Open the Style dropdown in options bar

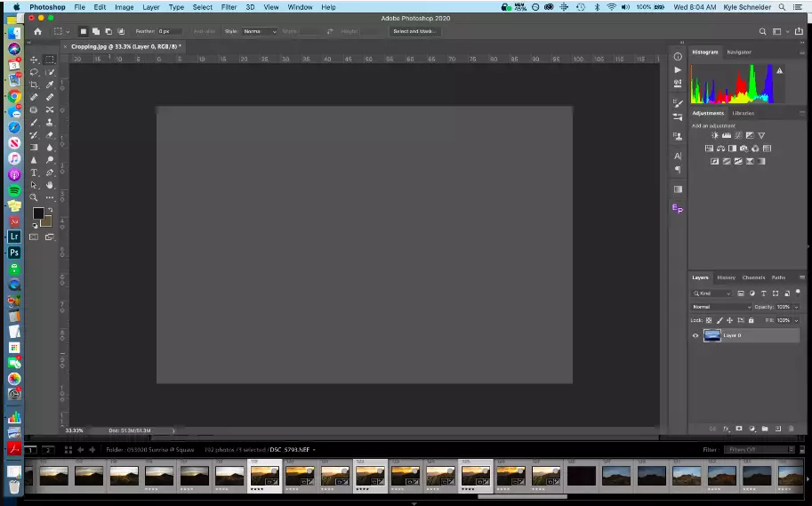tap(259, 31)
